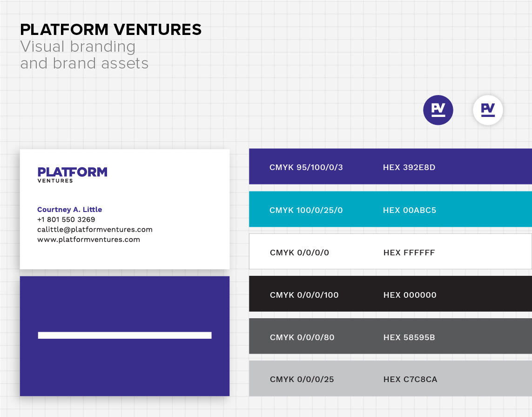This screenshot has height=417, width=532.
Task: Click the HEX C7C8CA text label
Action: click(x=410, y=380)
